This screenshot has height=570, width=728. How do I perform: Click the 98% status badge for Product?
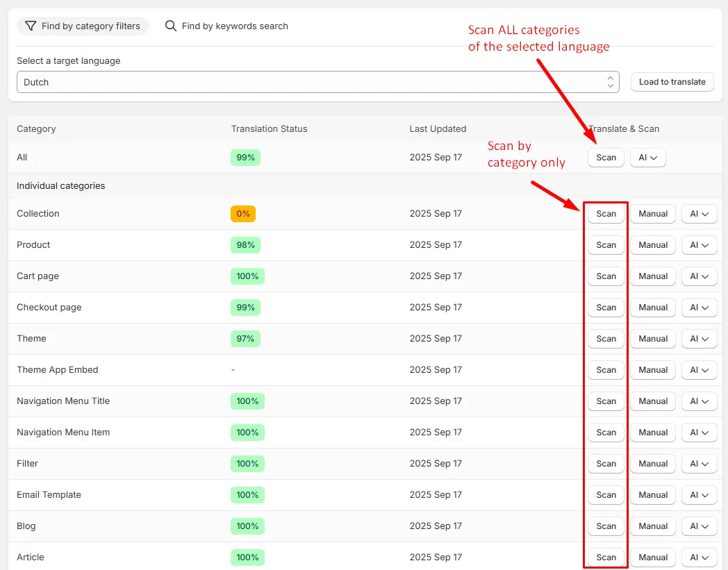pos(245,244)
